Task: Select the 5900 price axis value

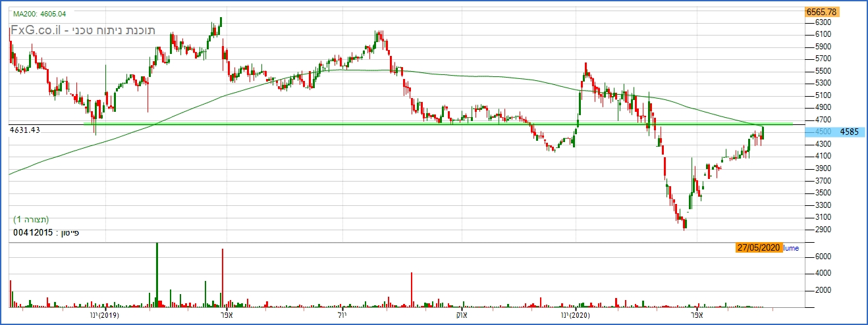Action: [x=824, y=47]
